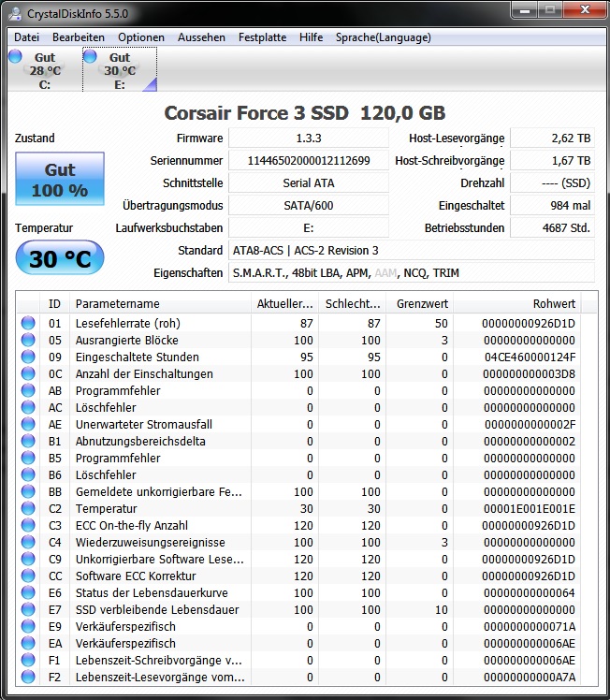
Task: Close the CrystalDiskInfo window
Action: click(584, 9)
